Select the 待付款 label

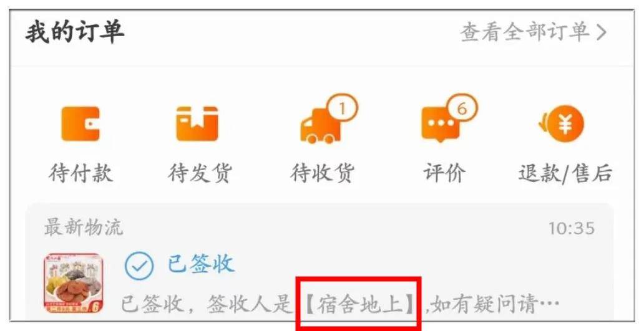click(80, 173)
